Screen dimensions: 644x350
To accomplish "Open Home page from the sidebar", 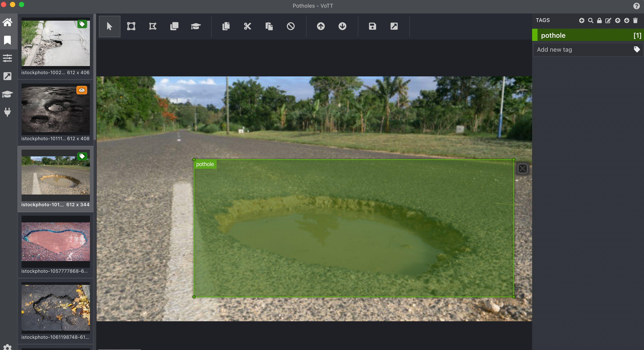I will (7, 22).
